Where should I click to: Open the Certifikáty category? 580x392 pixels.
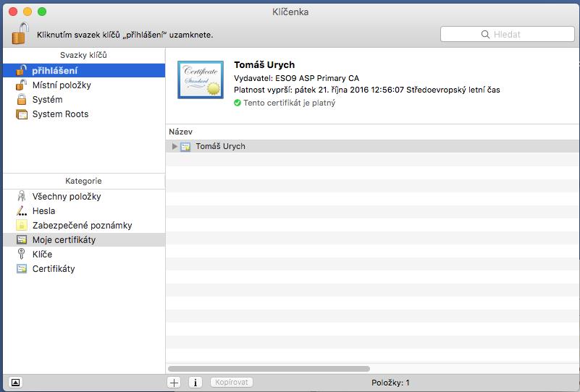[84, 268]
